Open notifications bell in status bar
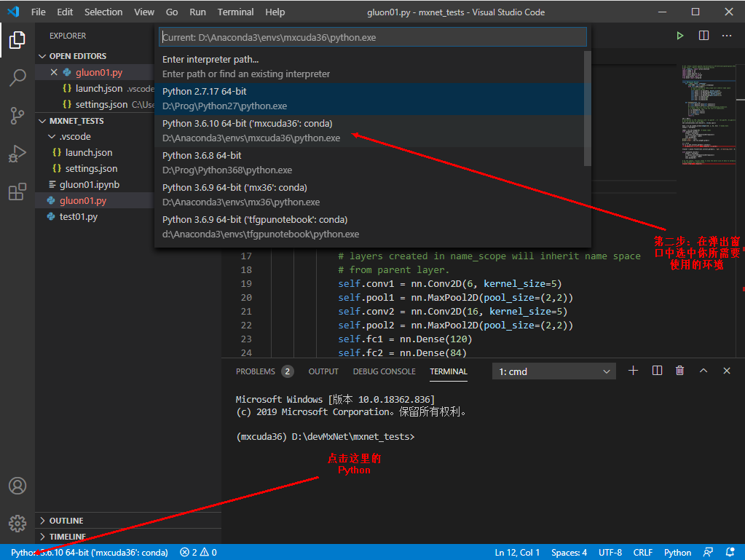The width and height of the screenshot is (745, 560). (x=730, y=552)
